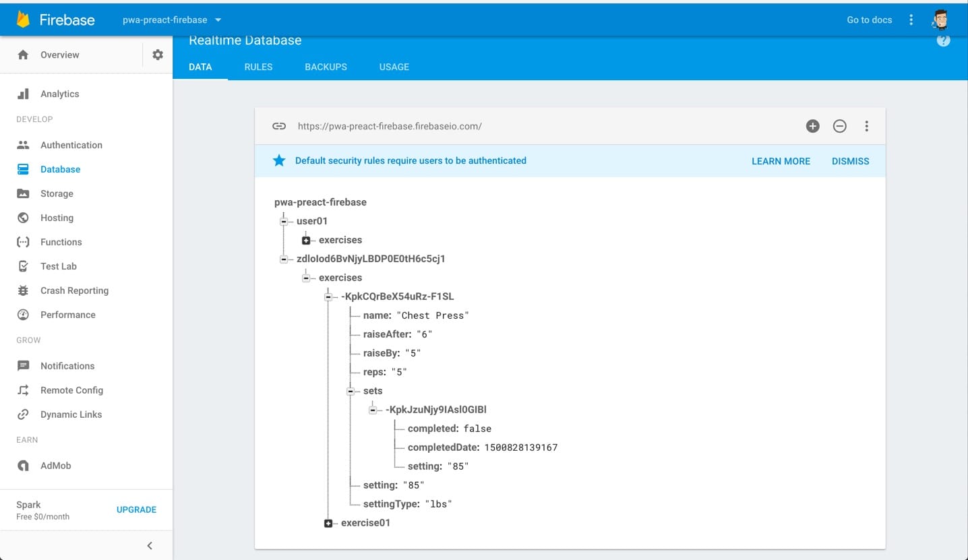The width and height of the screenshot is (968, 560).
Task: Click the collapse-all minus circle icon
Action: 840,126
